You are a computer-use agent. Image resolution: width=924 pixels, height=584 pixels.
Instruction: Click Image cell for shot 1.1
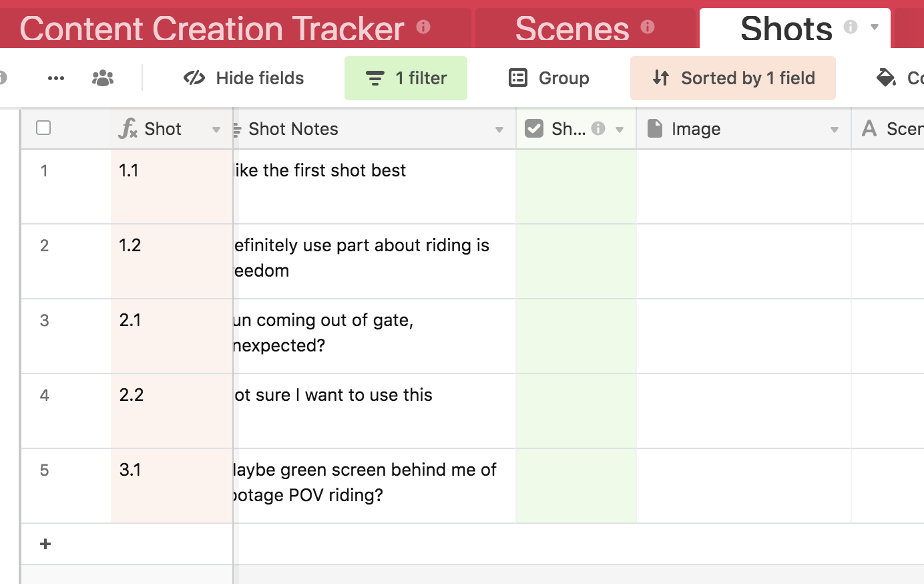[744, 186]
